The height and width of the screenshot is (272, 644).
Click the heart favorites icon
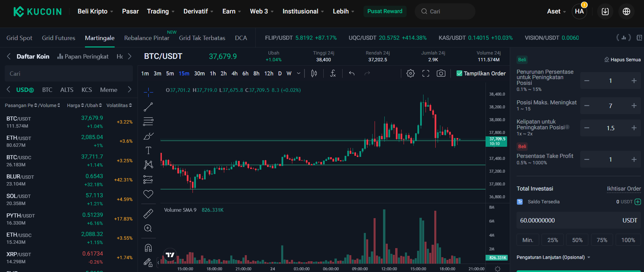point(148,194)
